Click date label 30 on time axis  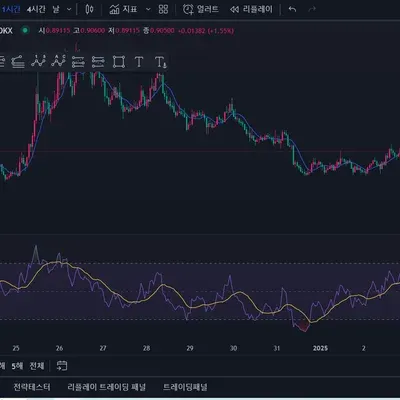coord(233,348)
